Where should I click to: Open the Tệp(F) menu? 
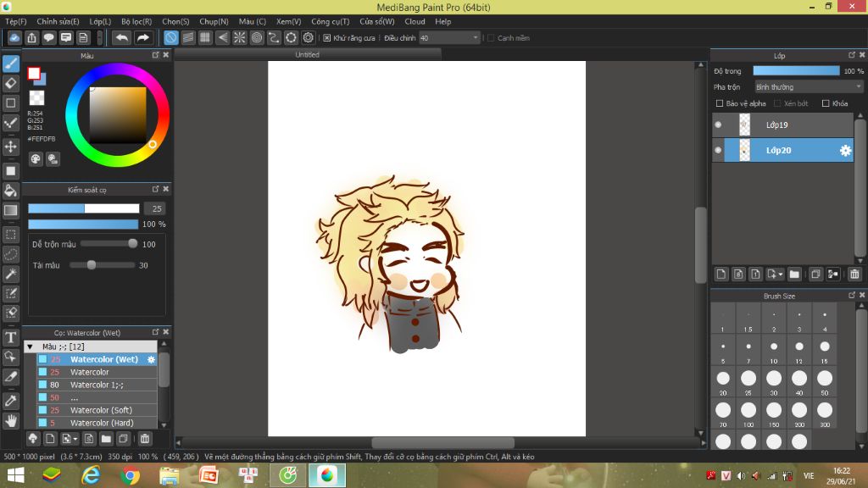click(x=15, y=21)
